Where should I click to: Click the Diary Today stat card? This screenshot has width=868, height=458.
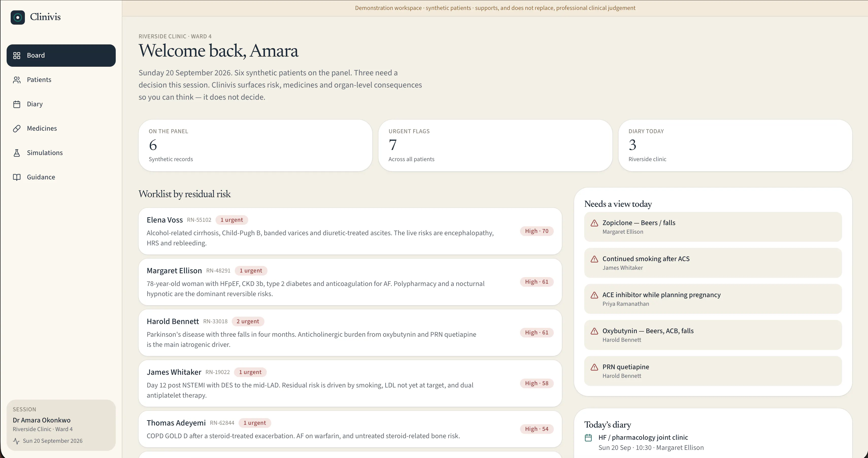pos(735,145)
